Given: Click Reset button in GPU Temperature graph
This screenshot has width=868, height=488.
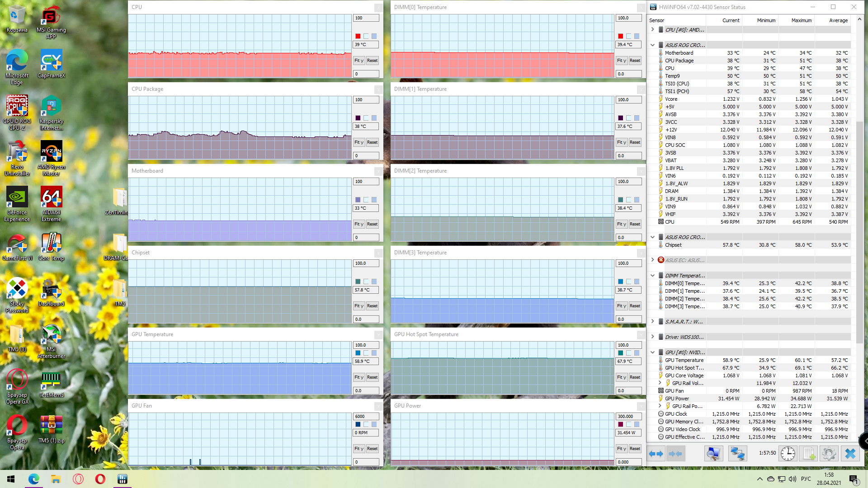Looking at the screenshot, I should [372, 377].
